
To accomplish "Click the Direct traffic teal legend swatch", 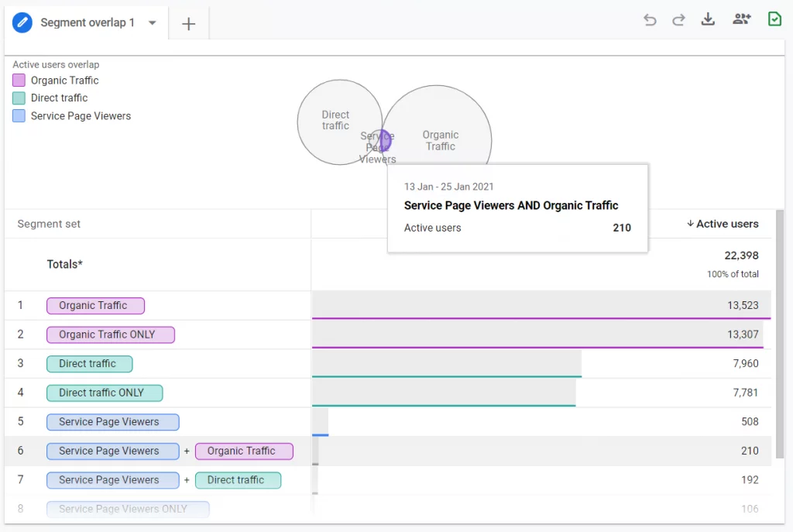I will 19,98.
